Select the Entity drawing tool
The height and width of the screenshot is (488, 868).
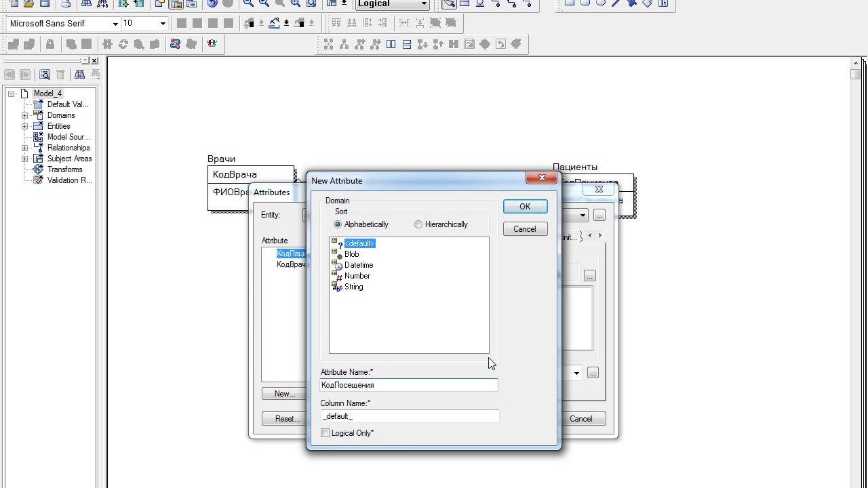[465, 4]
